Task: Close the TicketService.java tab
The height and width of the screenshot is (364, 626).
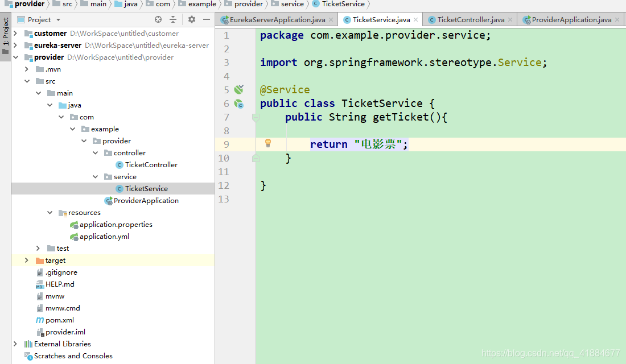Action: (415, 19)
